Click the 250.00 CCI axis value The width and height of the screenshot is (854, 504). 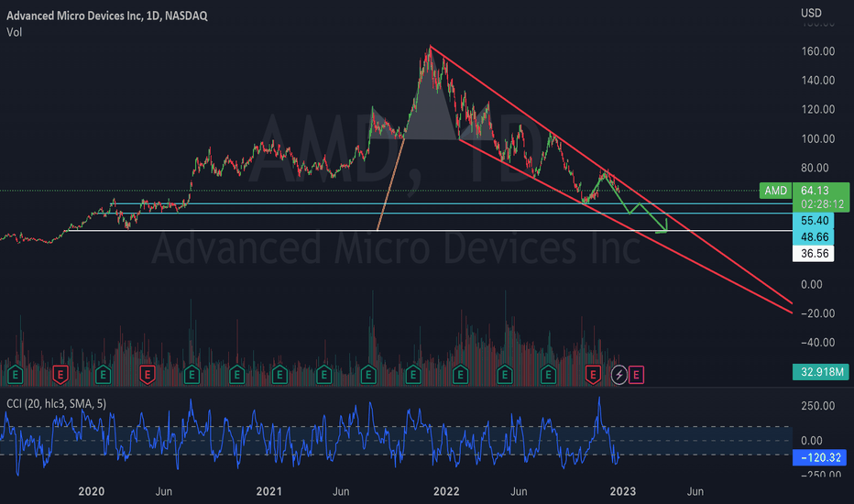pyautogui.click(x=817, y=406)
